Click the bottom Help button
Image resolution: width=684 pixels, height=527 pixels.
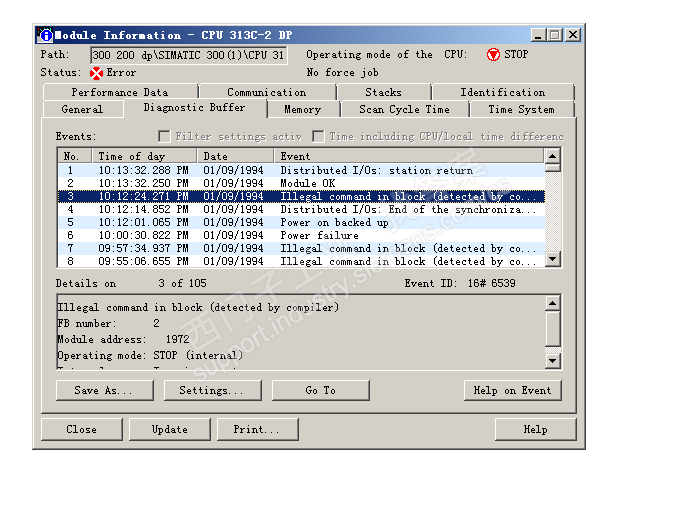pos(536,429)
